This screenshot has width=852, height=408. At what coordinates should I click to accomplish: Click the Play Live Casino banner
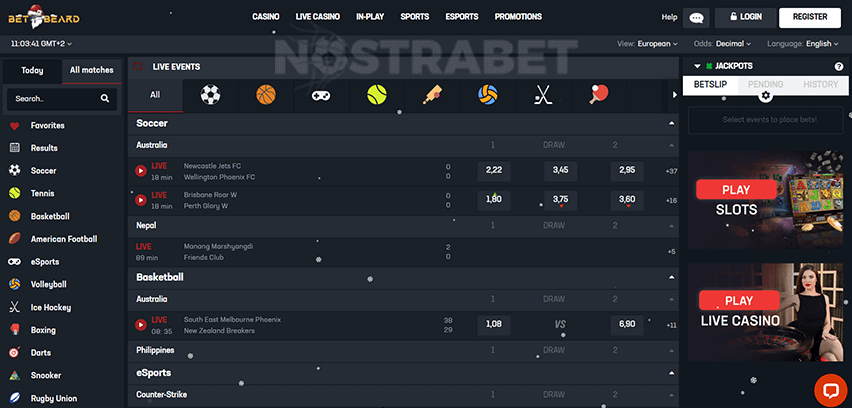(x=766, y=312)
